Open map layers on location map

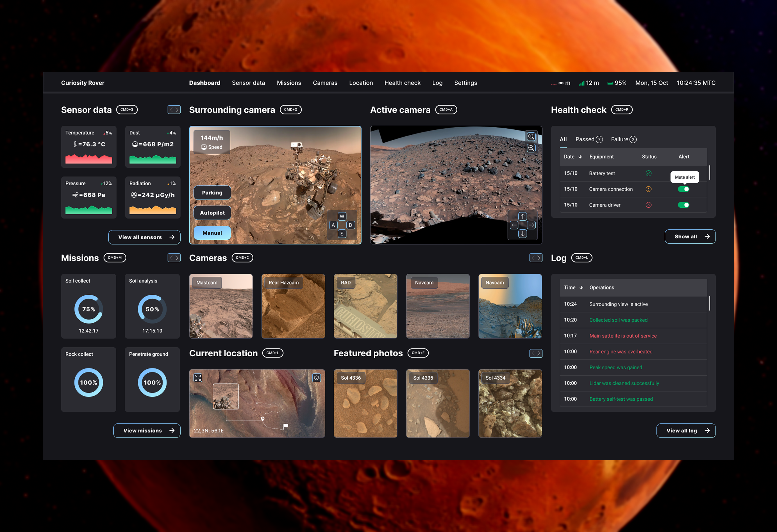(316, 378)
